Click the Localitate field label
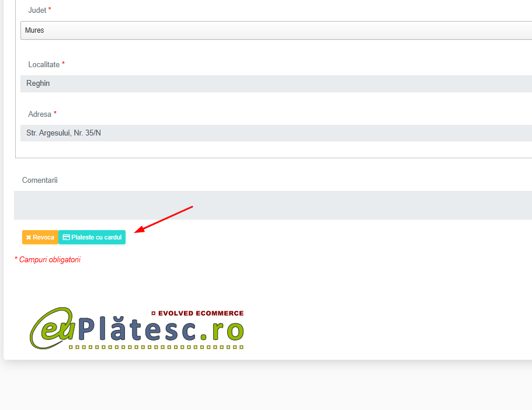The height and width of the screenshot is (410, 532). [44, 64]
